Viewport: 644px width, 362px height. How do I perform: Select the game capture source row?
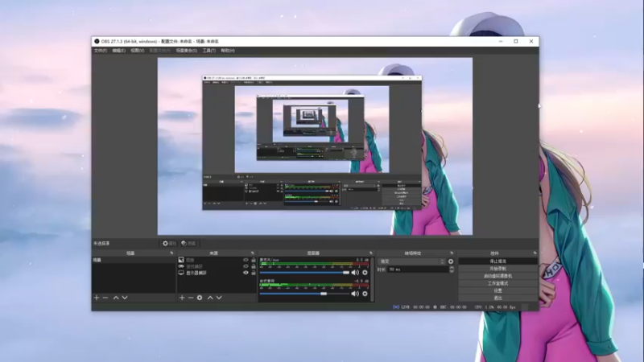pos(217,266)
